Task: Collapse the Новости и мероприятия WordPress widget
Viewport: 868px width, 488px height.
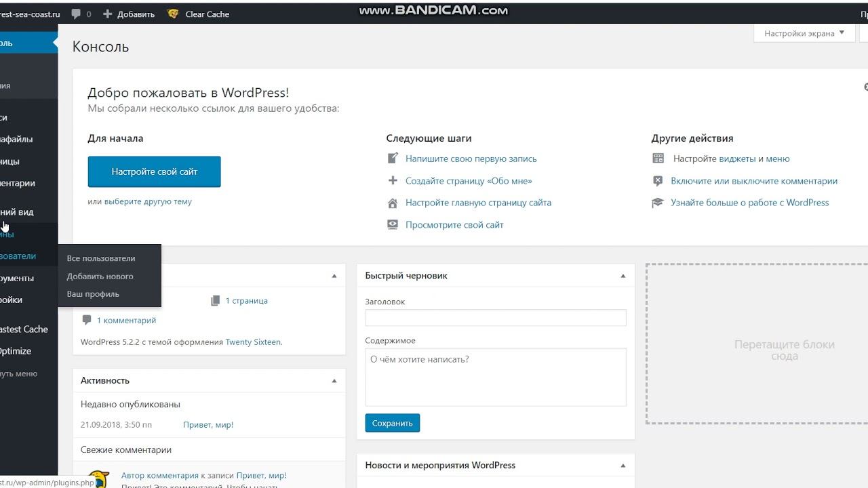Action: (623, 466)
